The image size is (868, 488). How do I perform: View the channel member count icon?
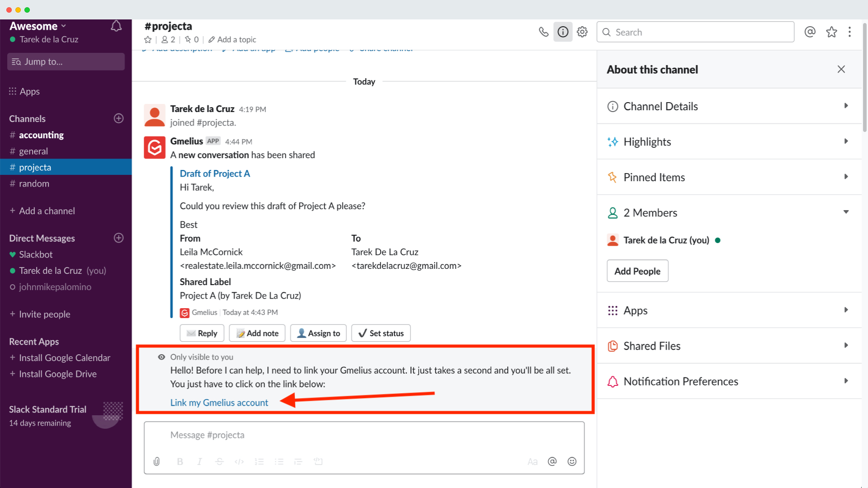(168, 40)
